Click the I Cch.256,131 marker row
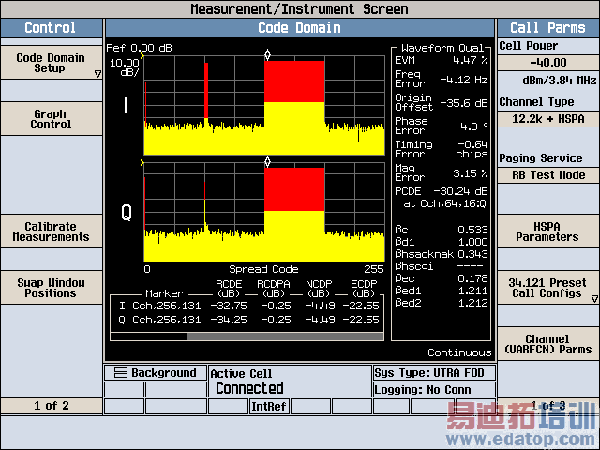This screenshot has height=450, width=600. pos(249,306)
